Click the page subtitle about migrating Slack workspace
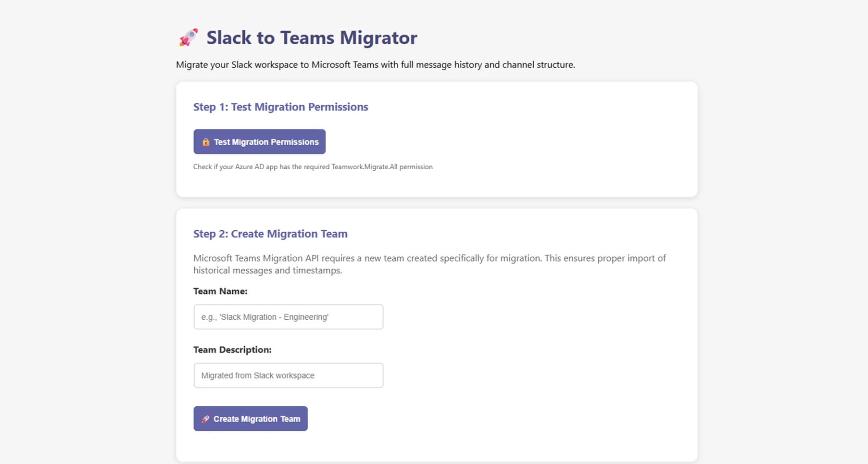868x464 pixels. click(376, 64)
